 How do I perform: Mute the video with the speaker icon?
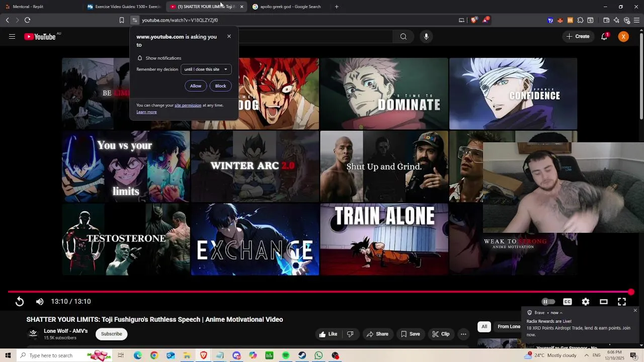40,302
